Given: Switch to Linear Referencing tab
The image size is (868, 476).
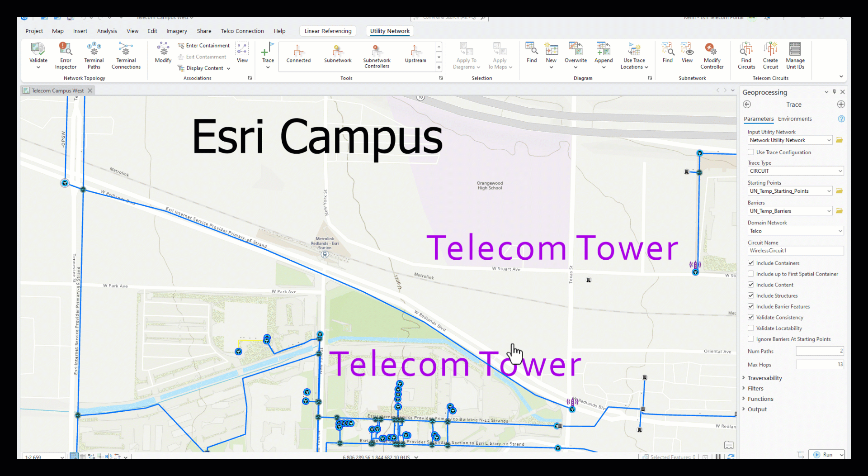Looking at the screenshot, I should click(x=328, y=31).
